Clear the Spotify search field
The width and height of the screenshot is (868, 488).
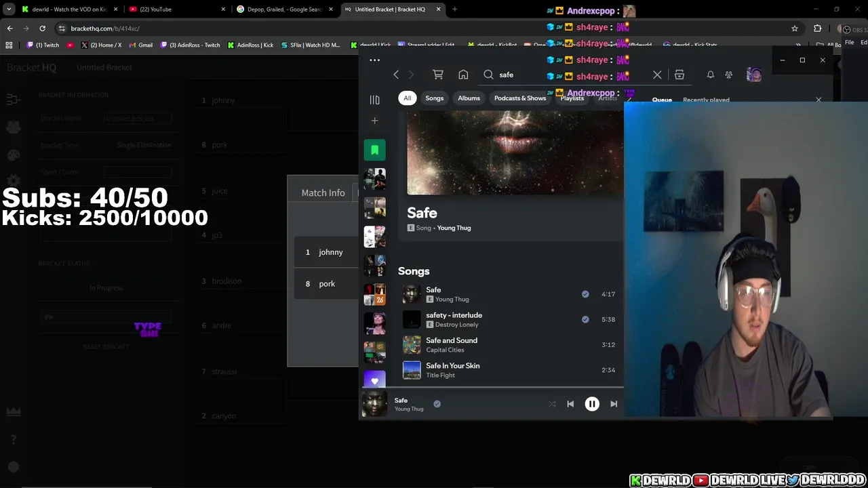click(x=657, y=75)
